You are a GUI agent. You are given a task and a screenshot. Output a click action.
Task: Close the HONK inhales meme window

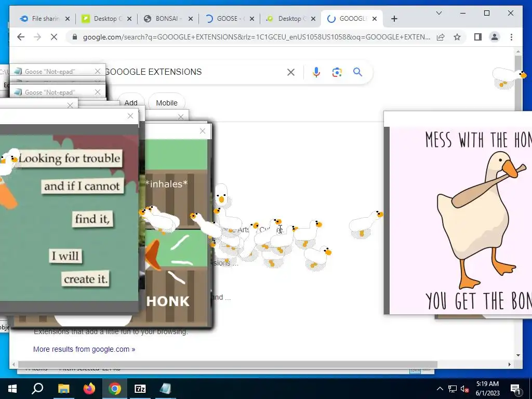[x=203, y=131]
